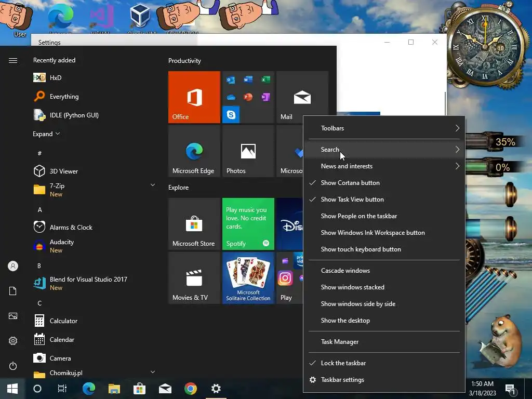Open the notification center icon
Screen dimensions: 532x399
click(510, 389)
